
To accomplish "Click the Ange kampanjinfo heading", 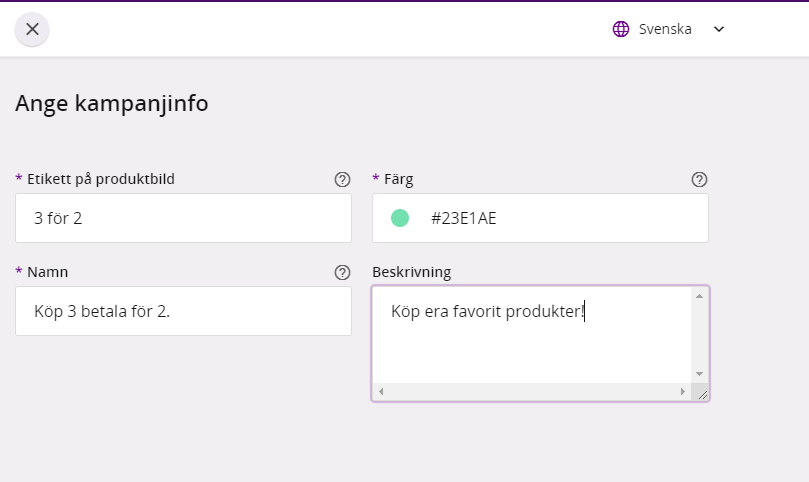I will (x=111, y=103).
